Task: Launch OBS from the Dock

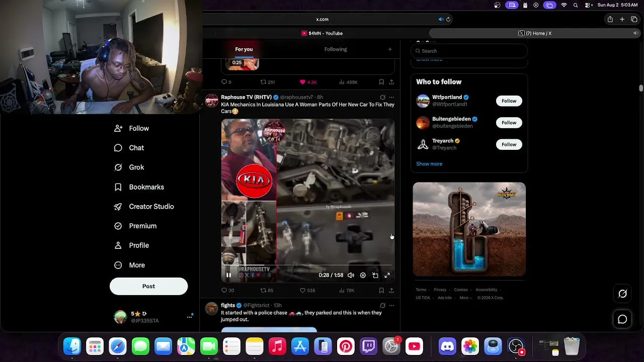Action: pyautogui.click(x=516, y=346)
